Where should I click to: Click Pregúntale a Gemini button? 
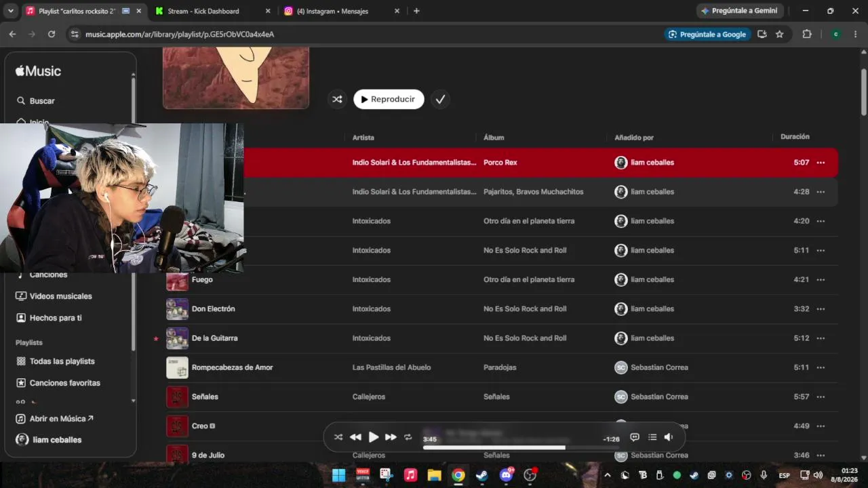click(740, 11)
